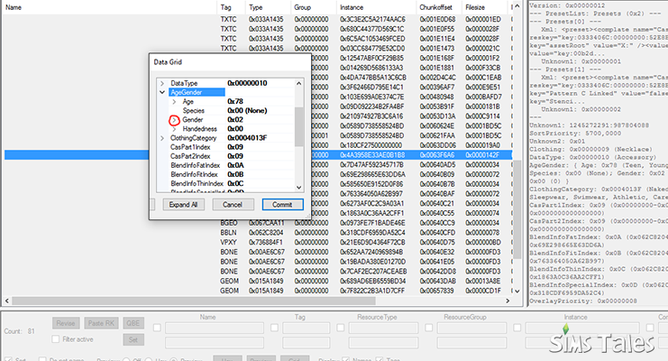Tick the ResourceGroup filter checkbox
The width and height of the screenshot is (668, 361).
429,328
